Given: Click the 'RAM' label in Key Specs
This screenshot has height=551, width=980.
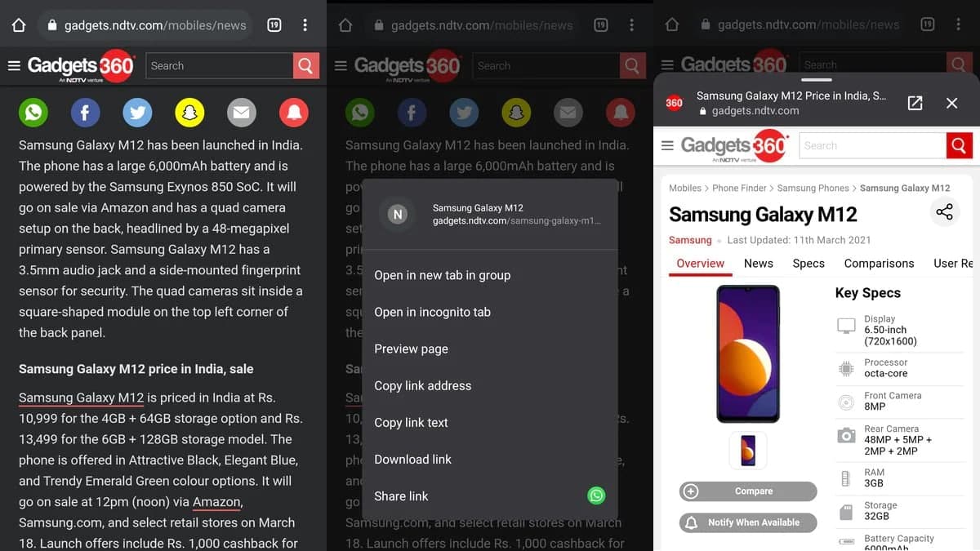Looking at the screenshot, I should point(875,473).
